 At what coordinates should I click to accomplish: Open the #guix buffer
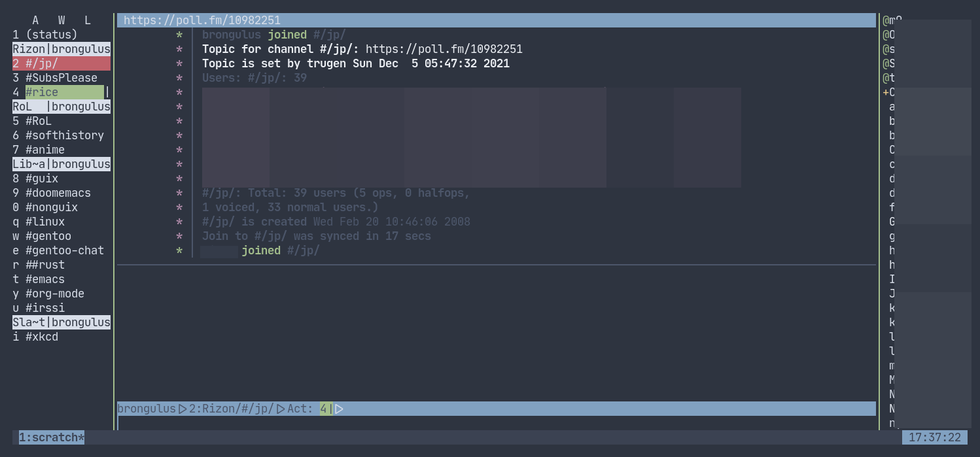point(43,178)
